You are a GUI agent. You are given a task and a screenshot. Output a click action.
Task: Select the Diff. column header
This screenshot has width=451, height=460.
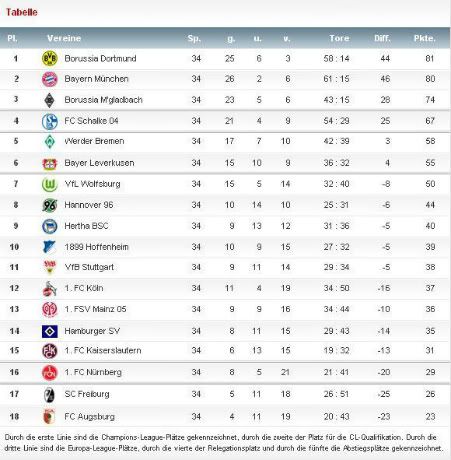coord(382,38)
